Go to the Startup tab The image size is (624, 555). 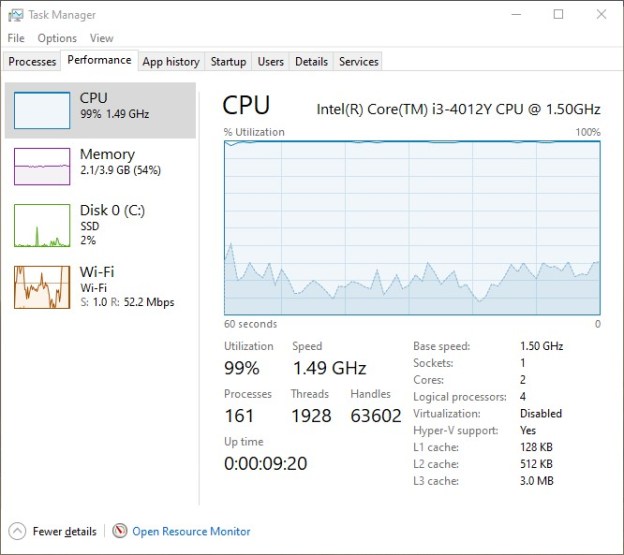click(x=228, y=62)
